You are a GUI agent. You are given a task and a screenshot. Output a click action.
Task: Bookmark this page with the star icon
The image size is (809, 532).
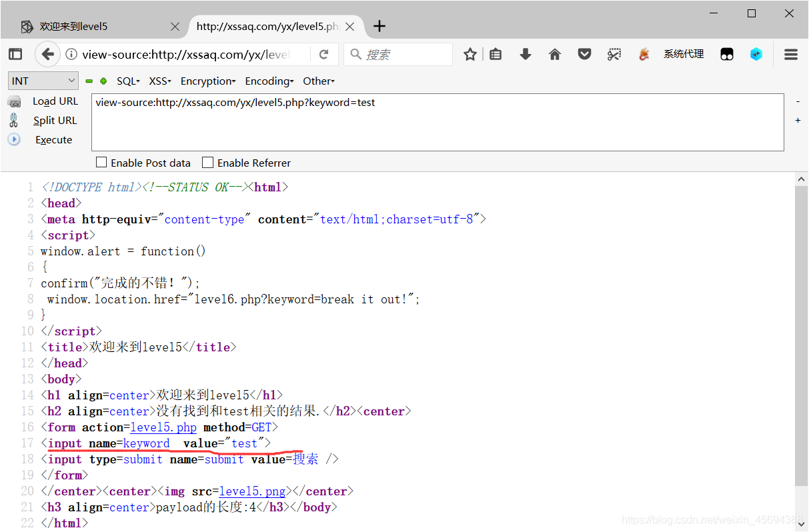coord(470,55)
